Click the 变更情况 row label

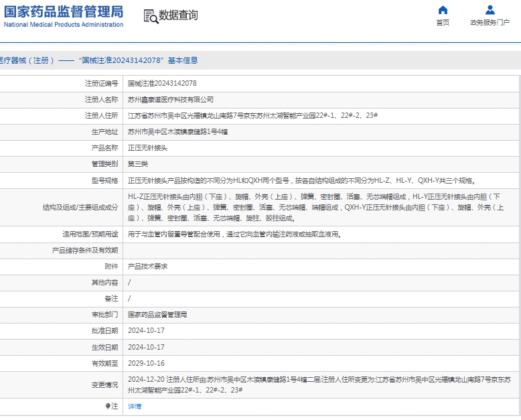coord(104,384)
